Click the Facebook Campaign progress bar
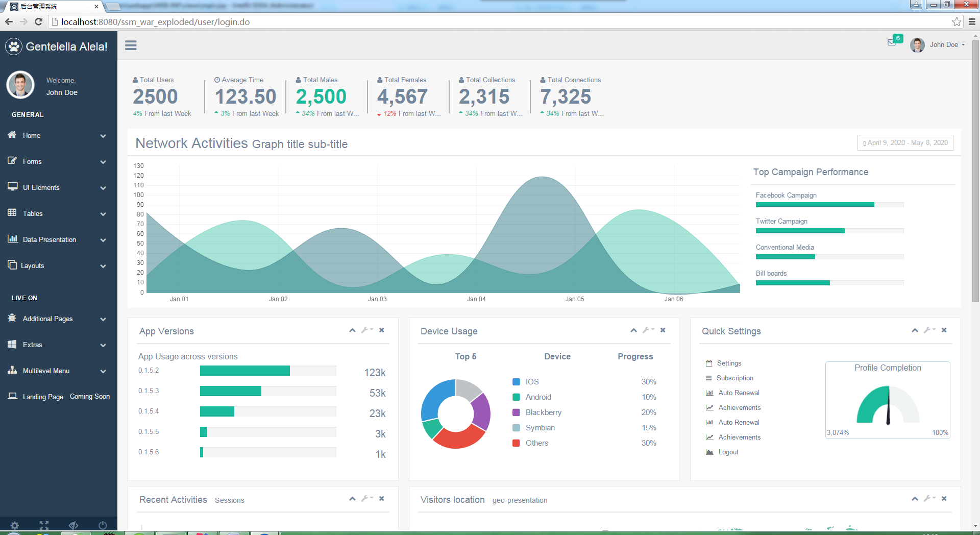Viewport: 980px width, 535px height. 829,205
